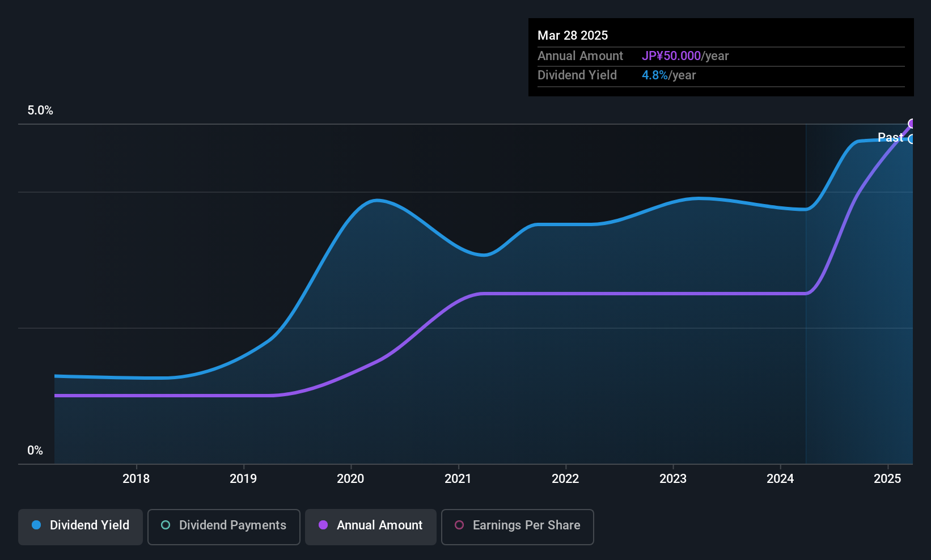931x560 pixels.
Task: Click the 2020 x-axis label
Action: 350,479
